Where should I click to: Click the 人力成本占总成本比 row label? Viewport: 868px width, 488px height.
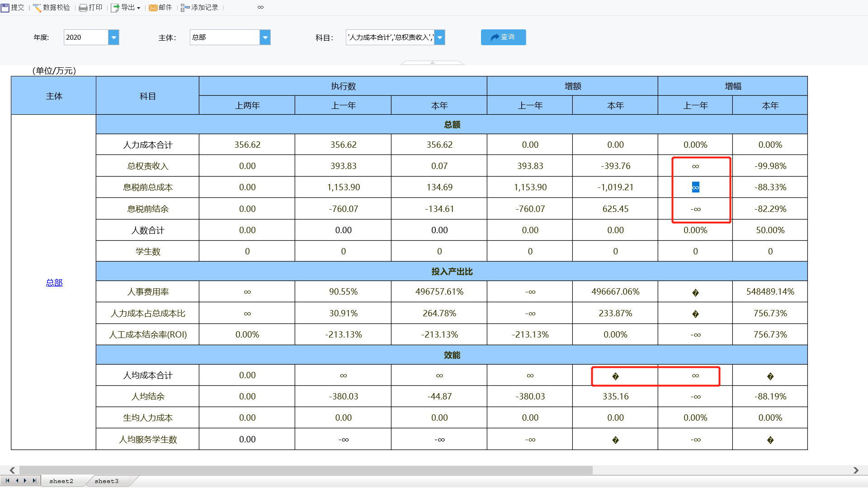(x=148, y=313)
